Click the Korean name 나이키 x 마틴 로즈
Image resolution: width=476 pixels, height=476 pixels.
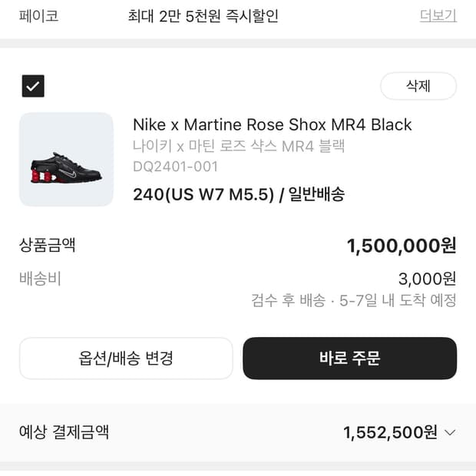[x=239, y=146]
